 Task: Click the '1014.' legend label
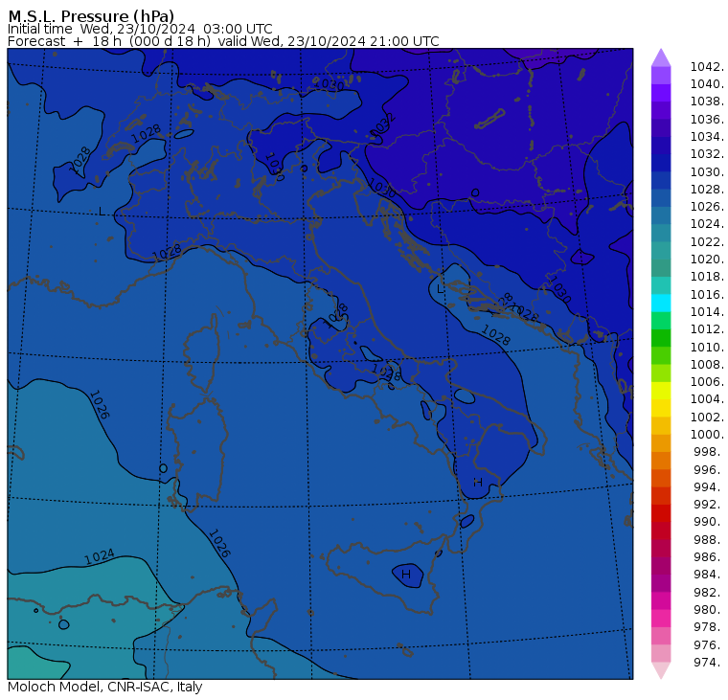[707, 312]
